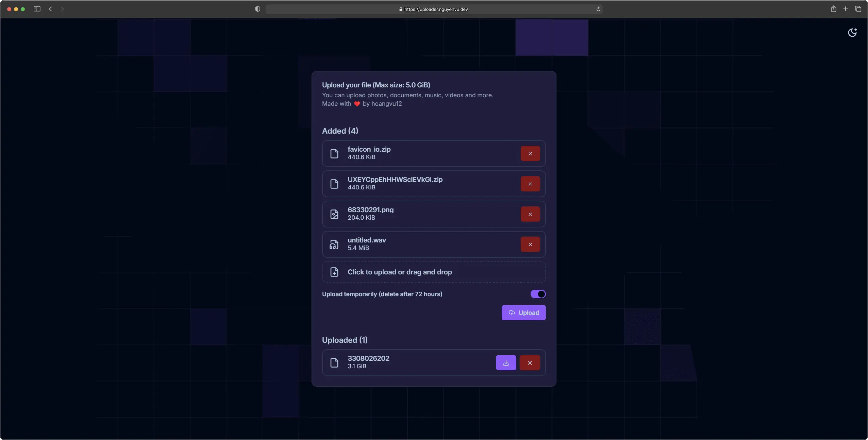Disable temporary upload toggle switch
Screen dimensions: 868x440
pos(538,294)
